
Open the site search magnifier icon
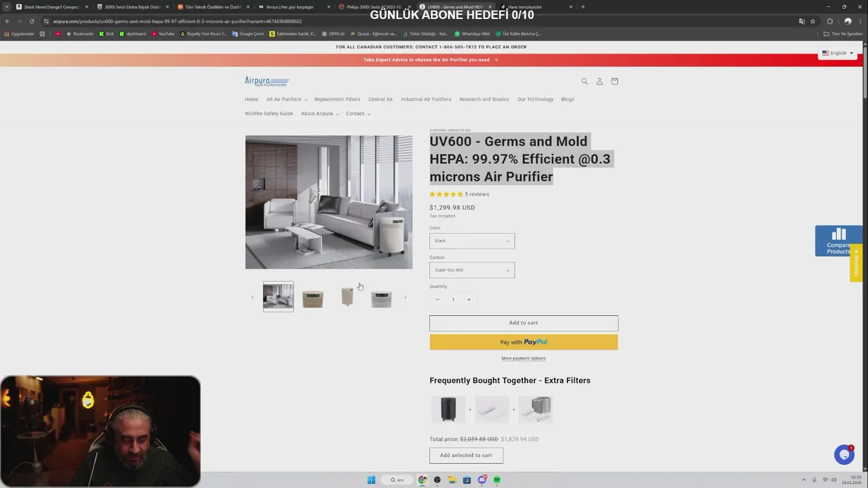(584, 81)
